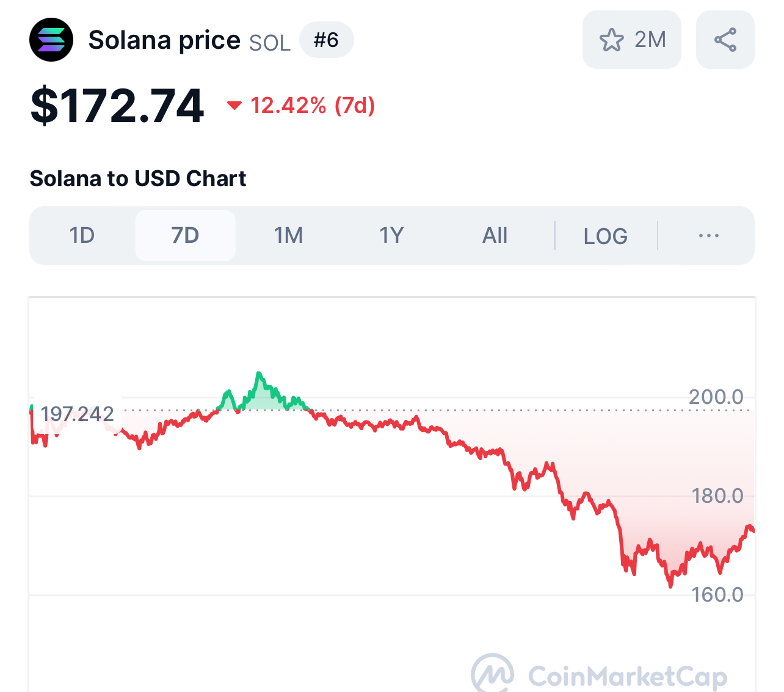This screenshot has width=784, height=692.
Task: Click the SOL ticker symbol
Action: [270, 43]
